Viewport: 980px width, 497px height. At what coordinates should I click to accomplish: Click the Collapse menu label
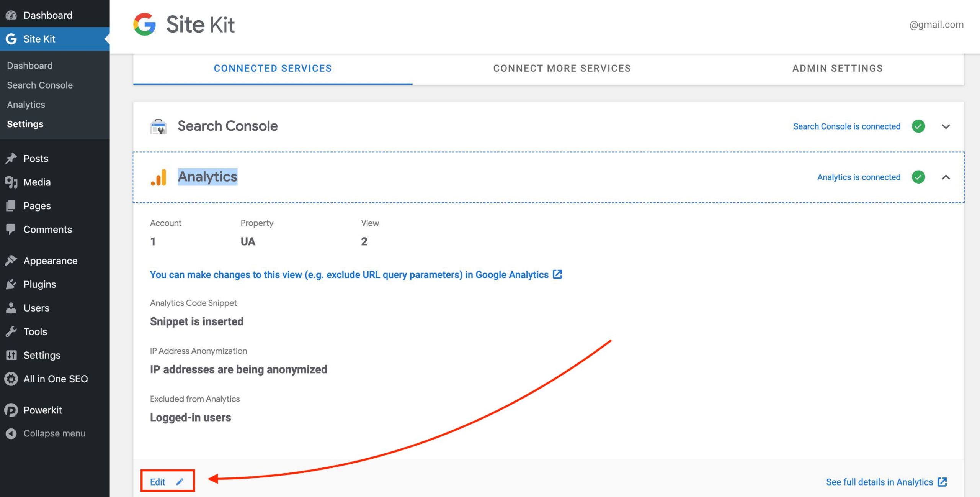click(x=54, y=433)
